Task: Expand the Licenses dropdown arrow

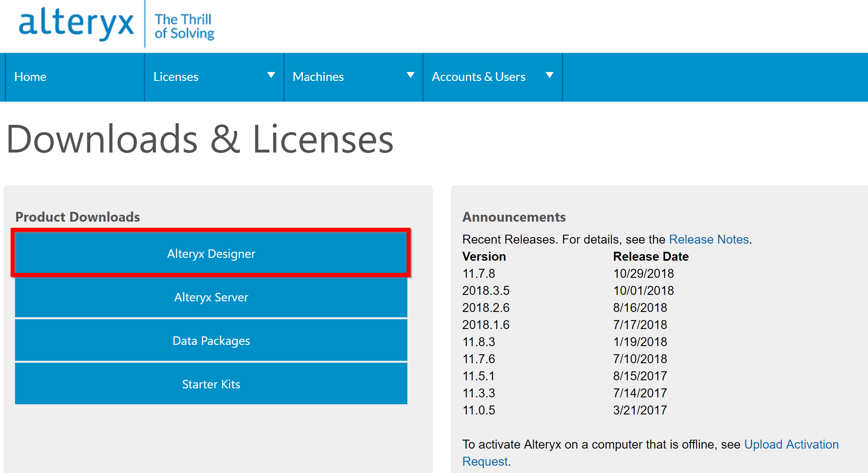Action: click(x=271, y=75)
